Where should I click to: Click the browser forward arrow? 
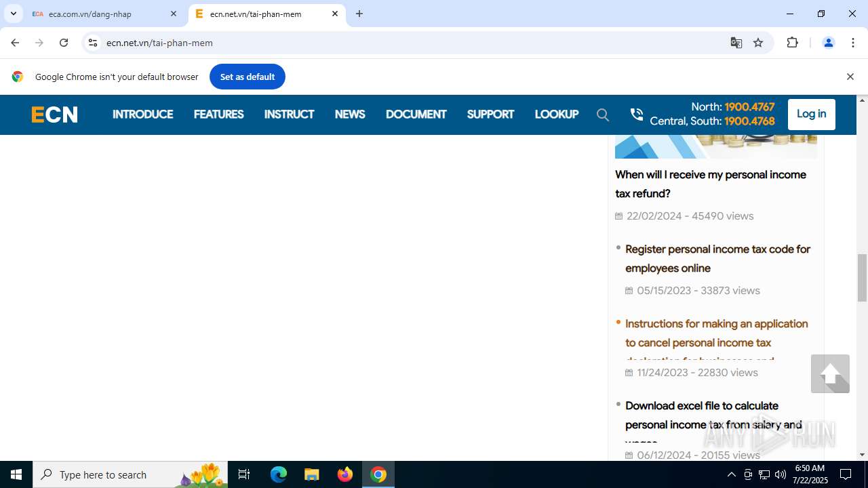tap(39, 43)
